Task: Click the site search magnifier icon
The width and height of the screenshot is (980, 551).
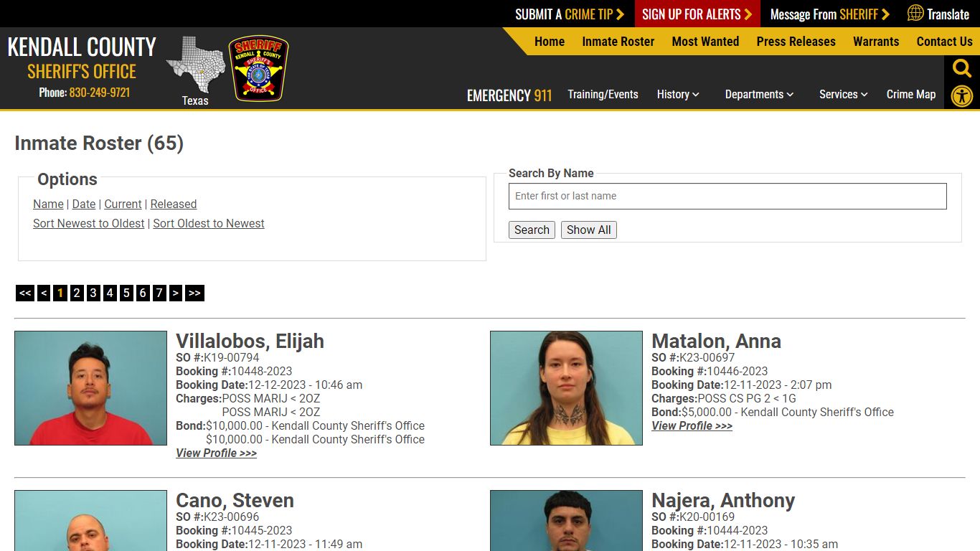Action: click(961, 68)
